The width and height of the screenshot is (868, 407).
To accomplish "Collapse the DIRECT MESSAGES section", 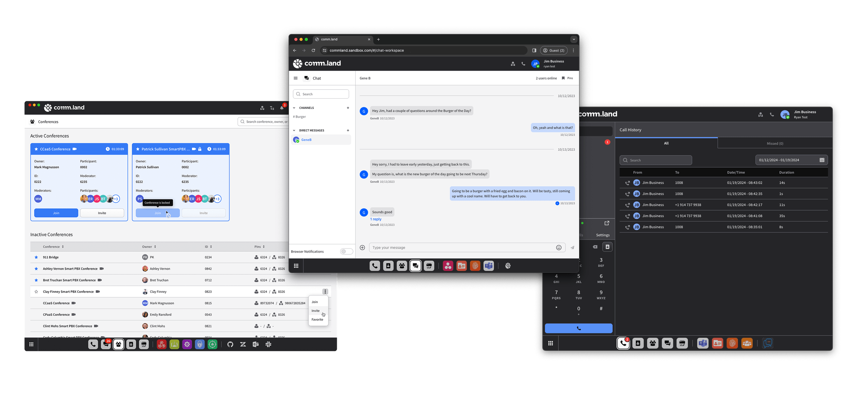I will 294,130.
